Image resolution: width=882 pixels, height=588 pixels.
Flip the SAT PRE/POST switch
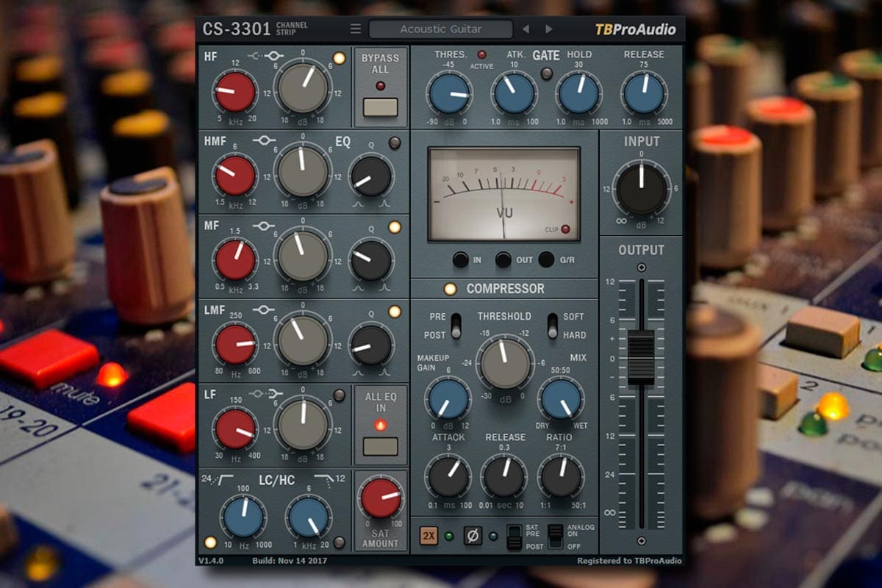[514, 537]
